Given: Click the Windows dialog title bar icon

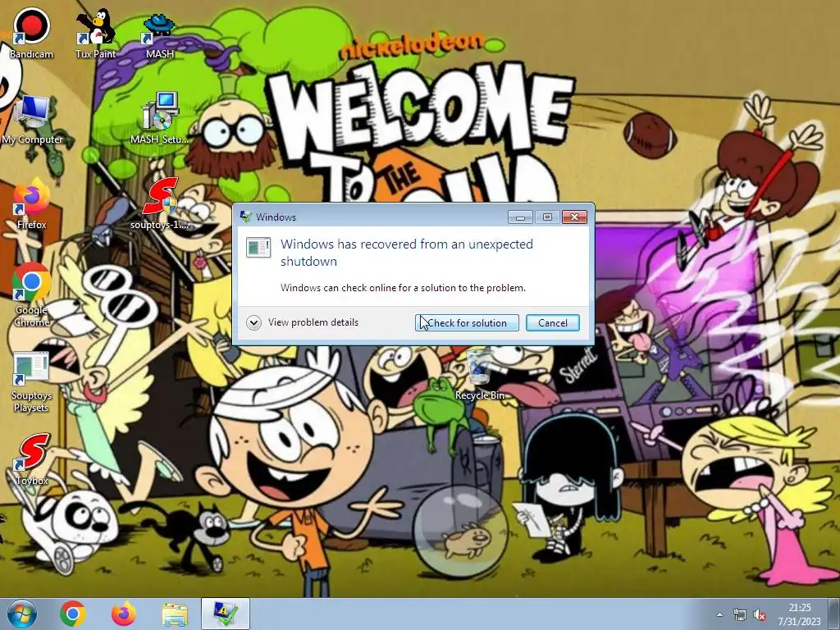Looking at the screenshot, I should (x=246, y=217).
